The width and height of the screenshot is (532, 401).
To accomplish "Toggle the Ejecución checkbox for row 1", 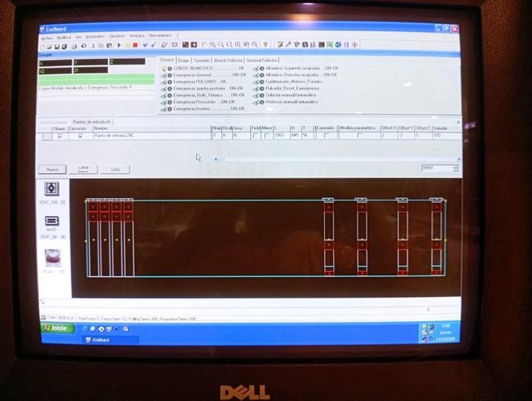I will pyautogui.click(x=81, y=136).
